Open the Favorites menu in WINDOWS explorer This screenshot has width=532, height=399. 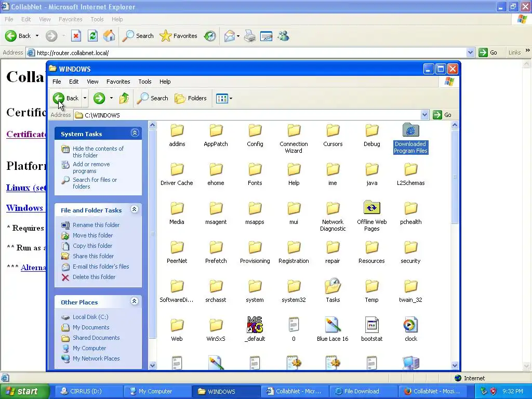[118, 82]
